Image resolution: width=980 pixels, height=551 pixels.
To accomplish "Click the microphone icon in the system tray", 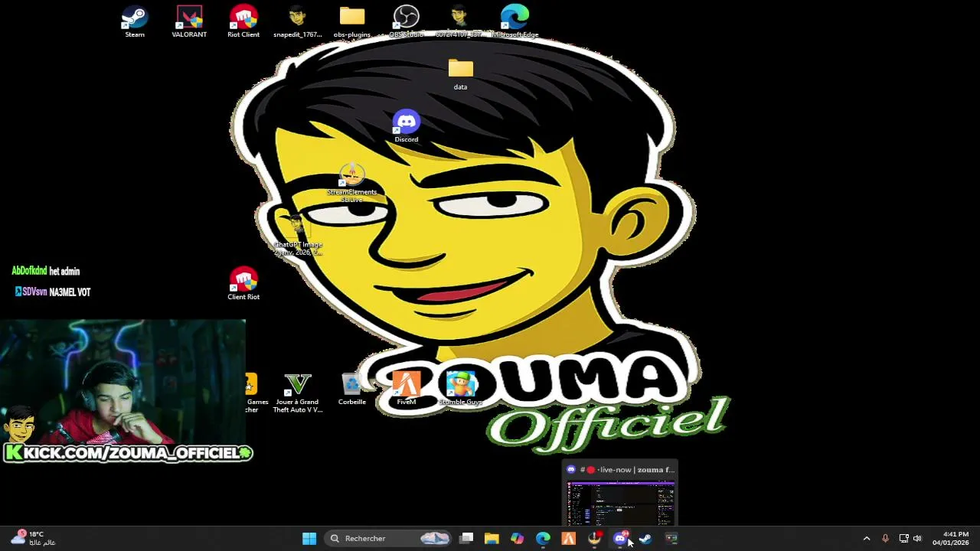I will pyautogui.click(x=886, y=539).
